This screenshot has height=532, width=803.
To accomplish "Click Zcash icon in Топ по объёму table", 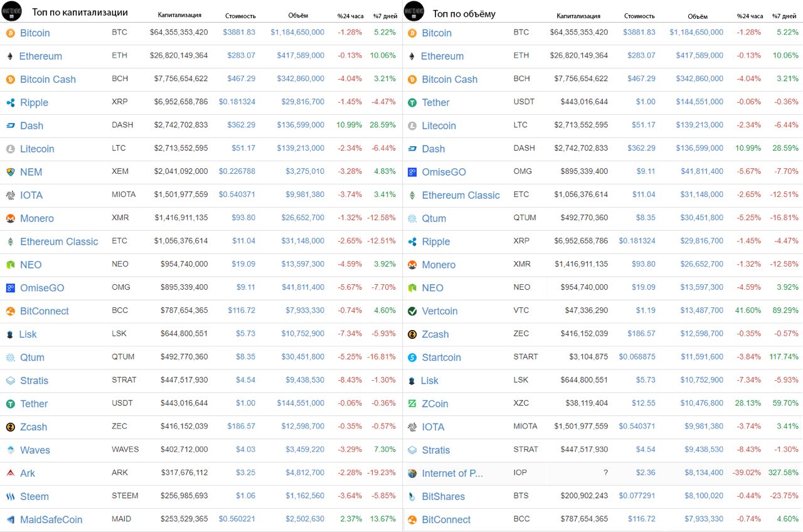I will (x=412, y=334).
